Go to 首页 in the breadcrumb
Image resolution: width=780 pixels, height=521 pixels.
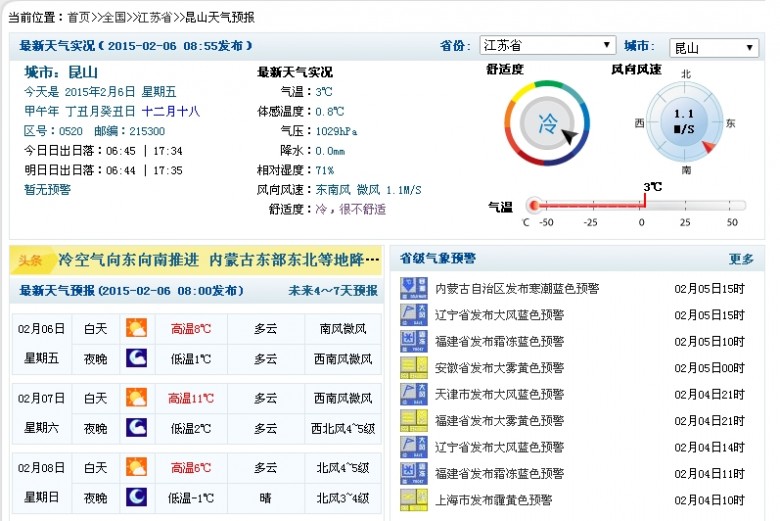click(78, 17)
